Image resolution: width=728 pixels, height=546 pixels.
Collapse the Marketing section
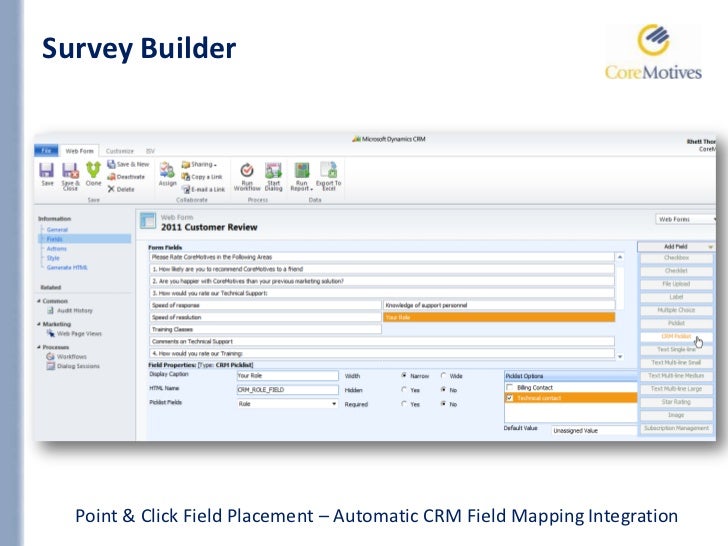click(39, 324)
